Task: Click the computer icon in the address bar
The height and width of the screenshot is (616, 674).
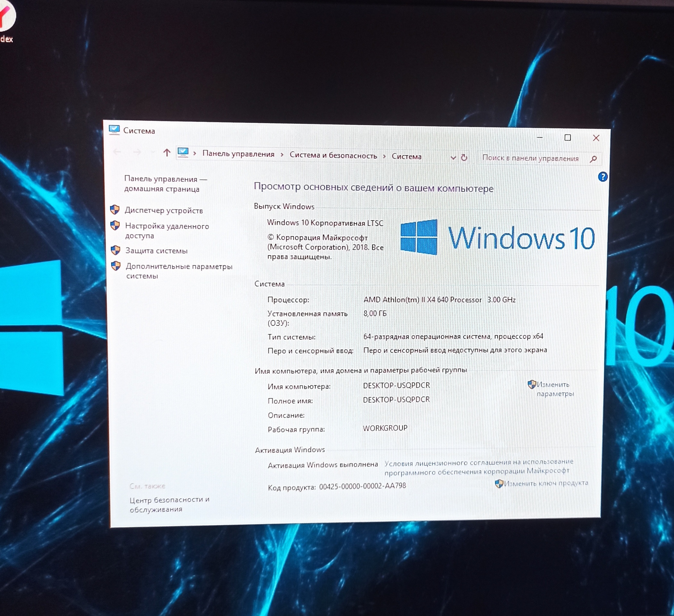Action: click(x=183, y=152)
